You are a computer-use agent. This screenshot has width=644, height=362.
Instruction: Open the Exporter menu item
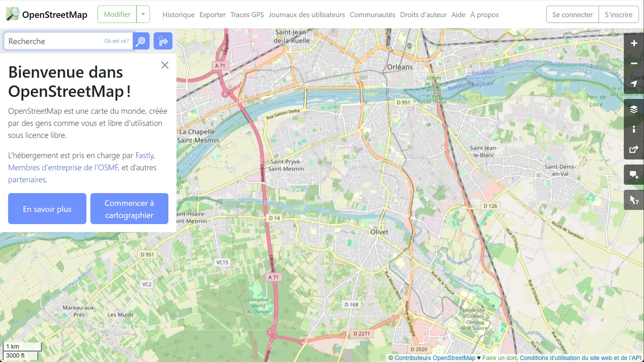[x=212, y=15]
